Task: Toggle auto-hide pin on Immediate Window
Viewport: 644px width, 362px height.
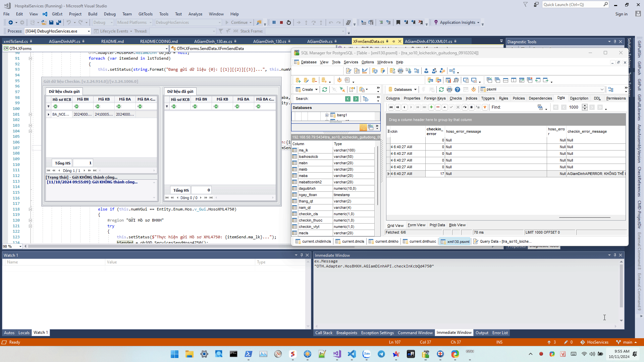Action: [615, 255]
